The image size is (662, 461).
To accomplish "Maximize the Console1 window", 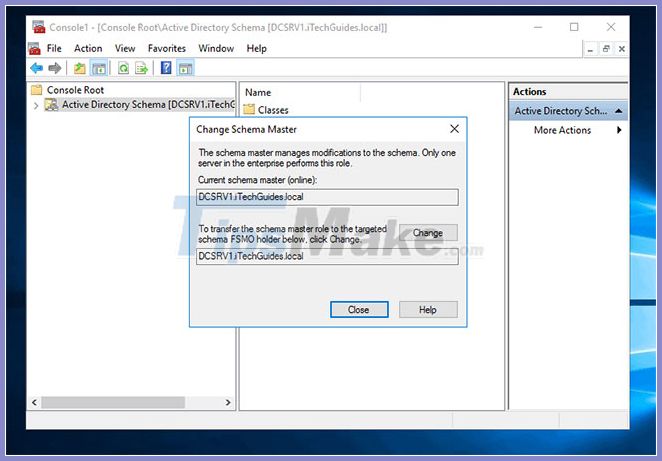I will (574, 27).
